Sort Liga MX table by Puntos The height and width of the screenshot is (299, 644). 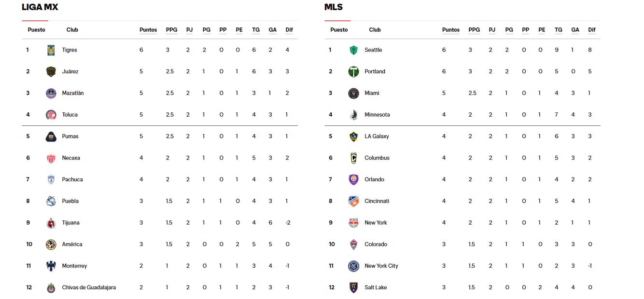[148, 30]
